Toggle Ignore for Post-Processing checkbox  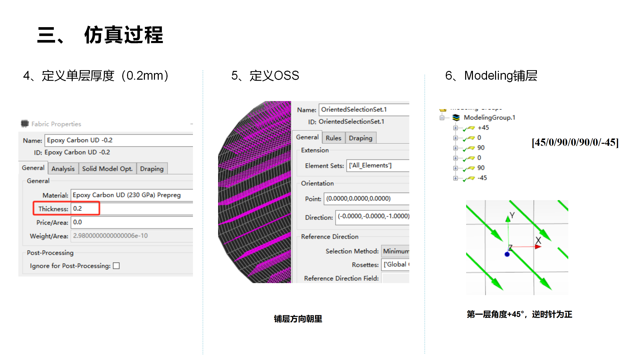click(116, 266)
